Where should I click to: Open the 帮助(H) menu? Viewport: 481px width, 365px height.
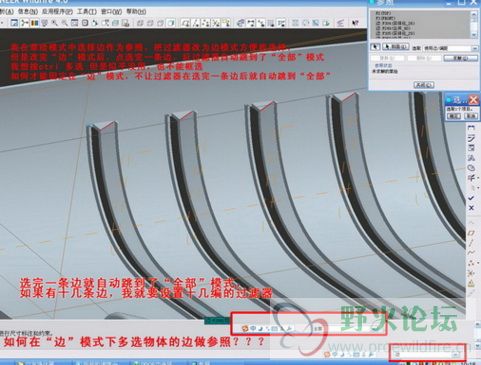tap(136, 12)
